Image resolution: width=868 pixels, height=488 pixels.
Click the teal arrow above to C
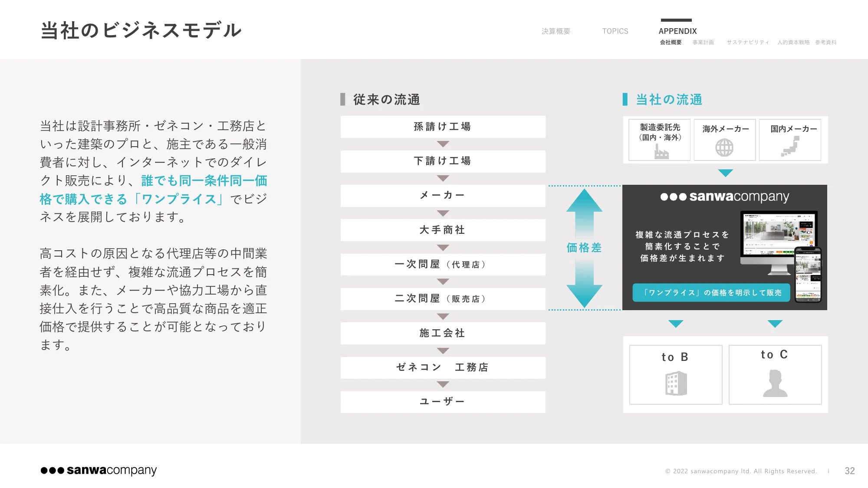point(775,324)
